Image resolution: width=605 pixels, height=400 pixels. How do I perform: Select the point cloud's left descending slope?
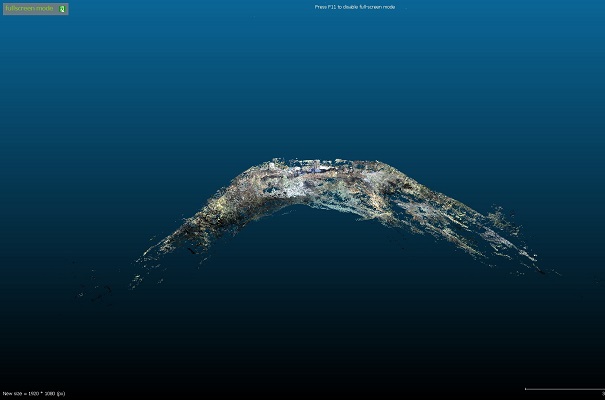coord(200,222)
